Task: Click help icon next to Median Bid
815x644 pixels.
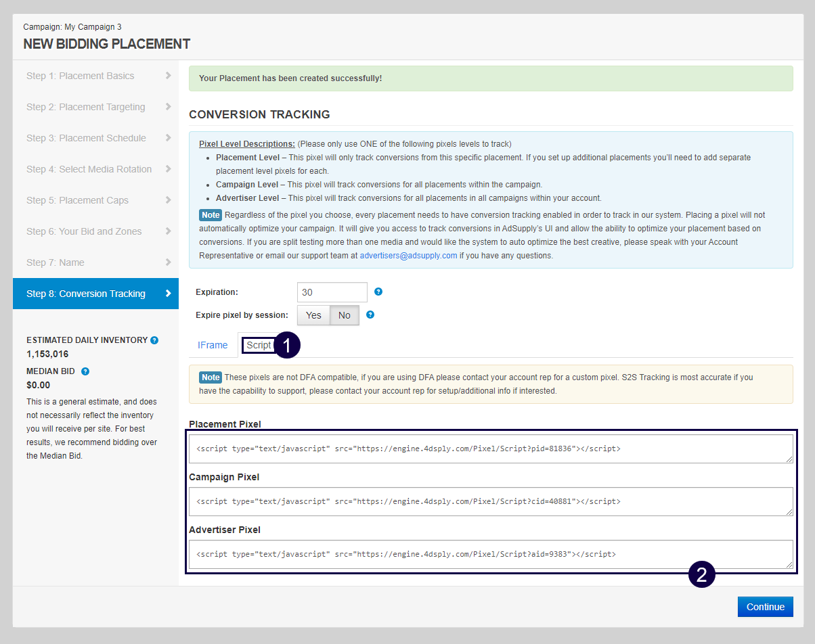Action: [85, 371]
